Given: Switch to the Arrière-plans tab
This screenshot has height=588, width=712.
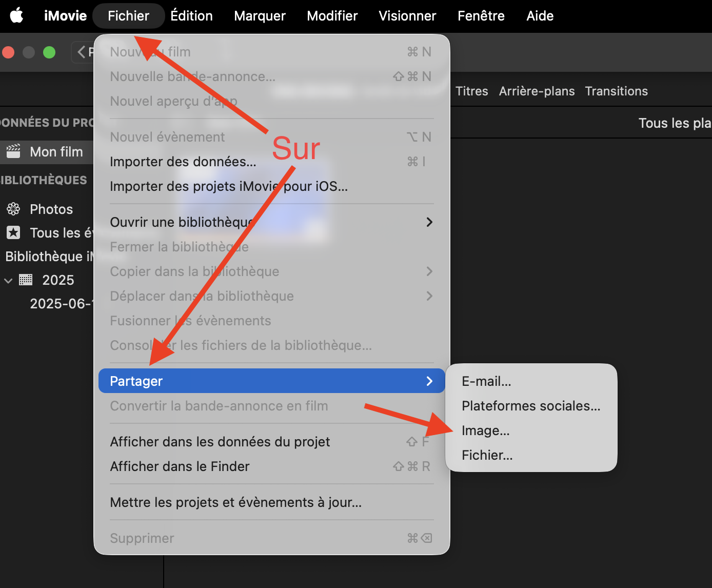Looking at the screenshot, I should (x=537, y=91).
